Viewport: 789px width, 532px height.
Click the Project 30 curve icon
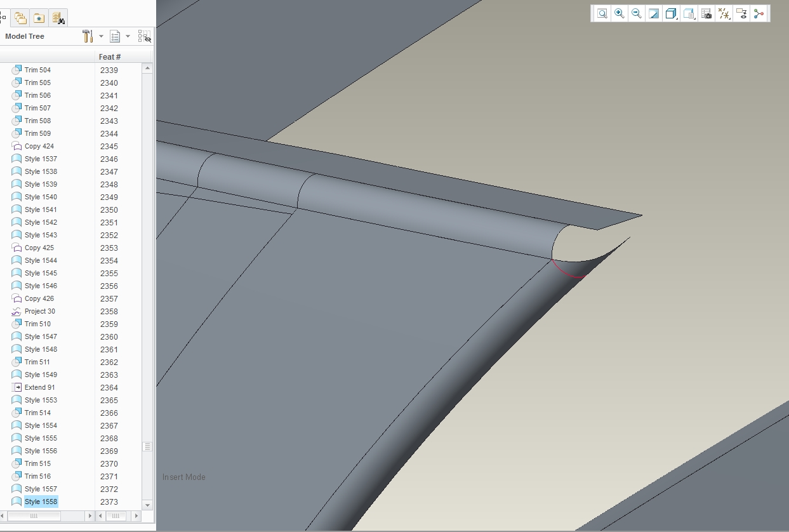[x=17, y=311]
